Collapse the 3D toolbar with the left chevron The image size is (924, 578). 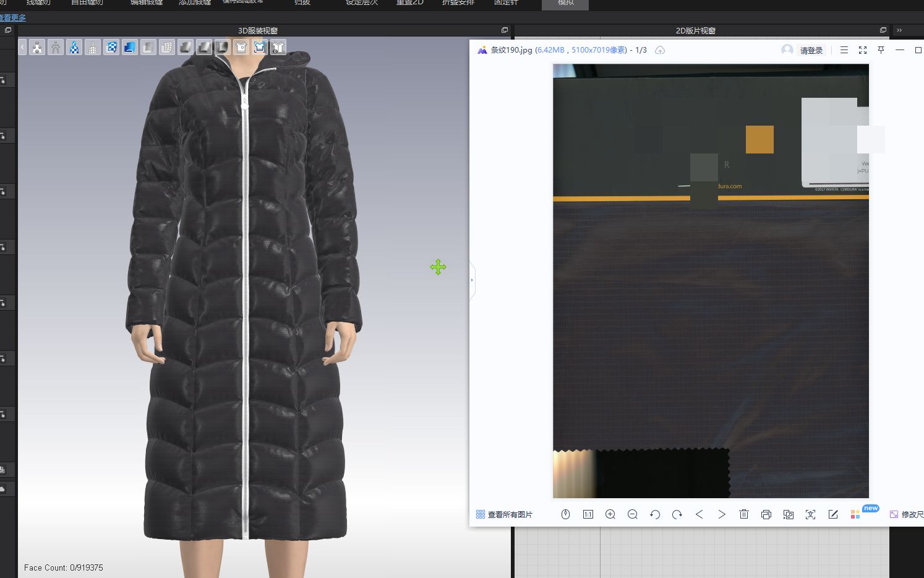tap(22, 47)
